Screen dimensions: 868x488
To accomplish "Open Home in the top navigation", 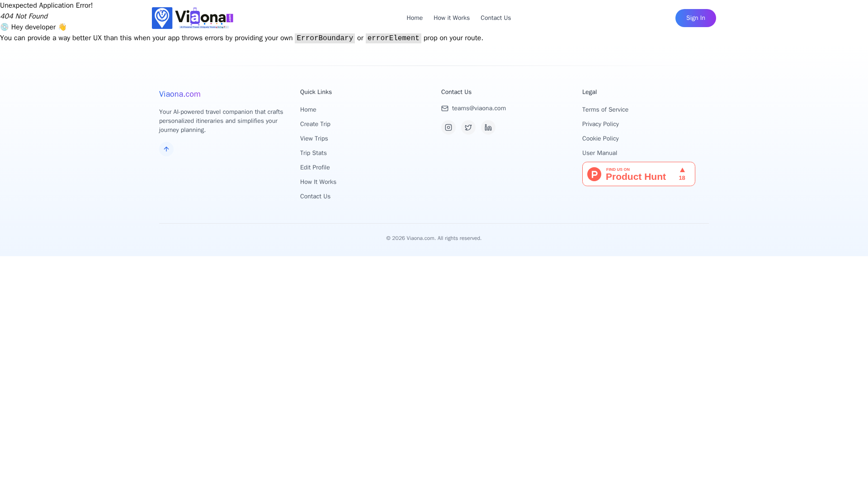I will 414,18.
